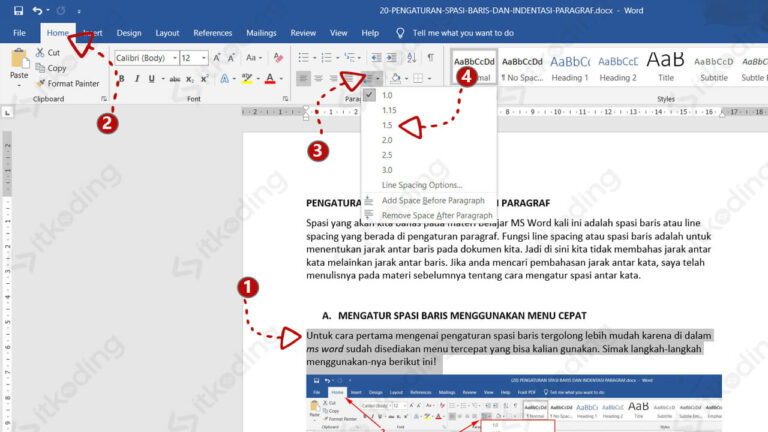
Task: Open the Font dialog launcher
Action: pos(285,98)
